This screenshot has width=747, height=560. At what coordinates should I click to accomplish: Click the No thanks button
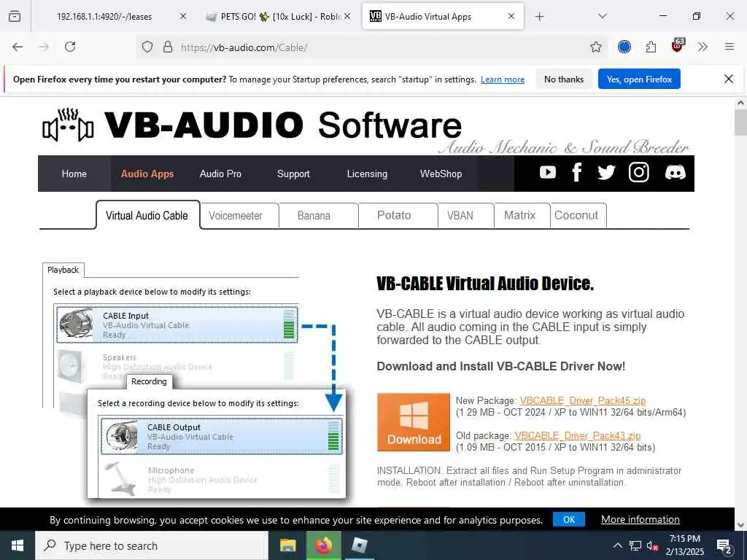(564, 79)
